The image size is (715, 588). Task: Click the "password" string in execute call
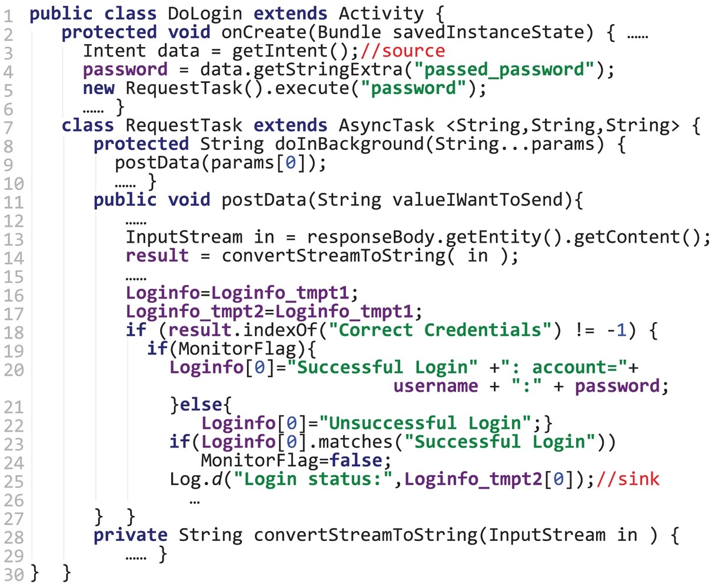(414, 88)
